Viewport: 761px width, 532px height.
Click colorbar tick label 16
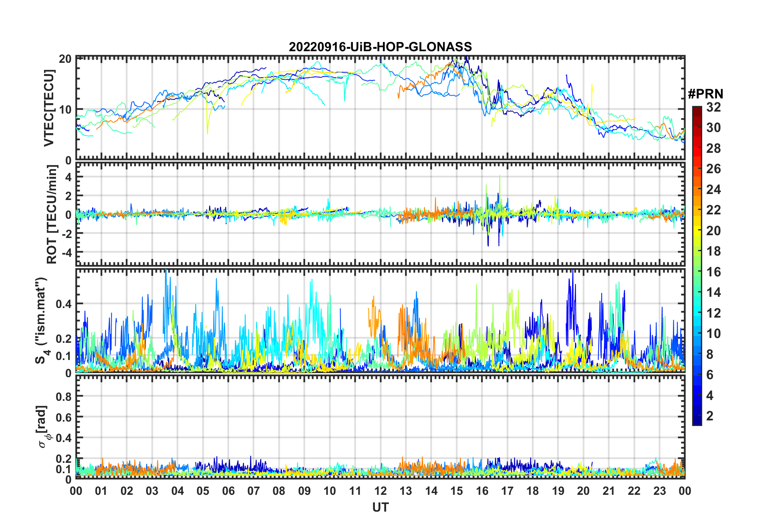(713, 272)
